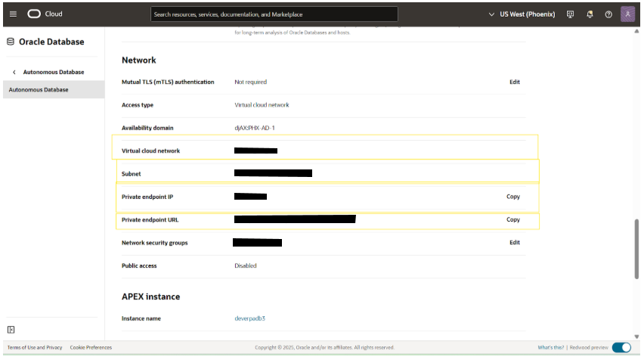The height and width of the screenshot is (357, 644).
Task: Edit Mutual TLS (mTLS) authentication
Action: [514, 82]
